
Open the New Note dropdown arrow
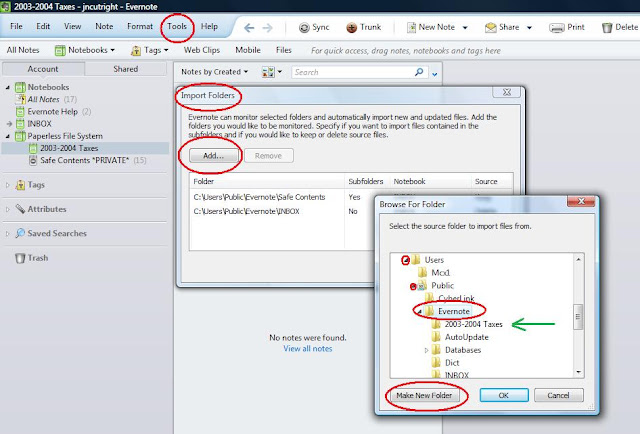pos(465,28)
